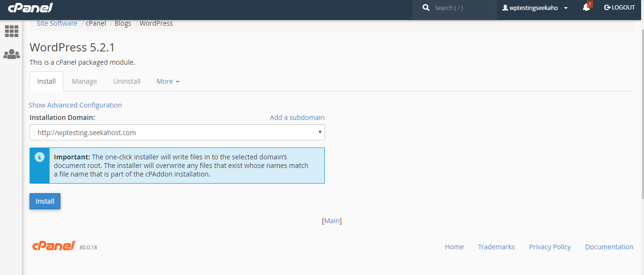644x275 pixels.
Task: Open the notifications bell icon
Action: click(x=586, y=8)
